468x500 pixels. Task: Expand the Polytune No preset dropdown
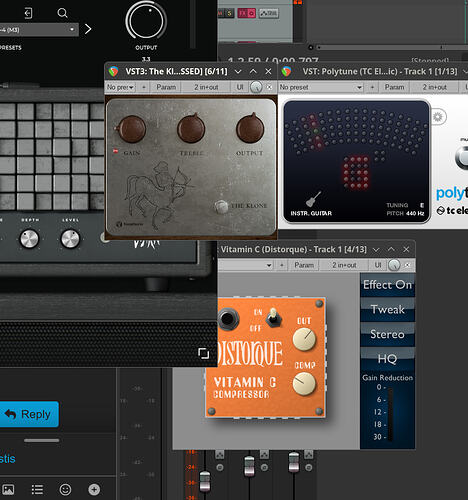(x=321, y=87)
